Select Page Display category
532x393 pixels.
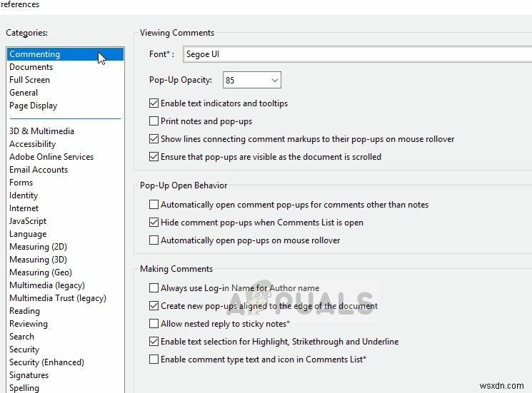[34, 106]
